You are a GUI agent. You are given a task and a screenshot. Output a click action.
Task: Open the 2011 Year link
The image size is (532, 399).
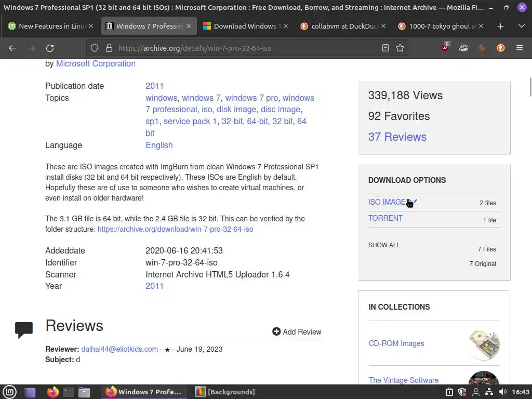point(154,286)
